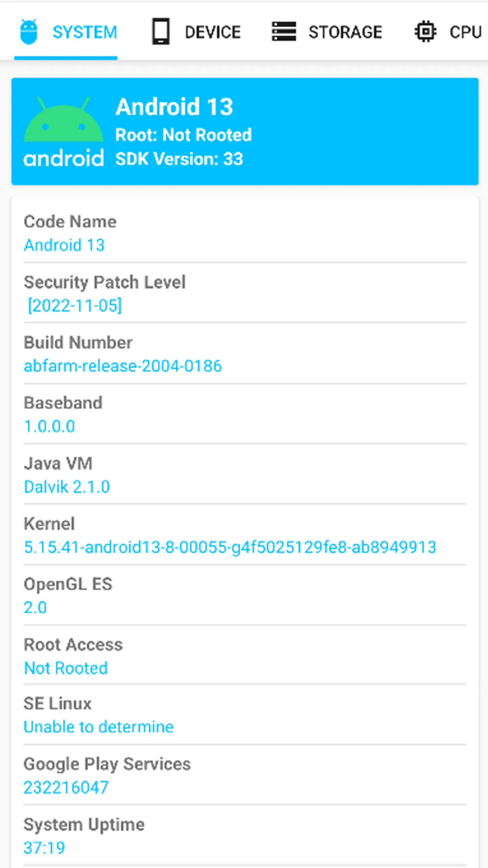This screenshot has width=488, height=868.
Task: Select the SE Linux value 'Unable to determine'
Action: [x=98, y=727]
